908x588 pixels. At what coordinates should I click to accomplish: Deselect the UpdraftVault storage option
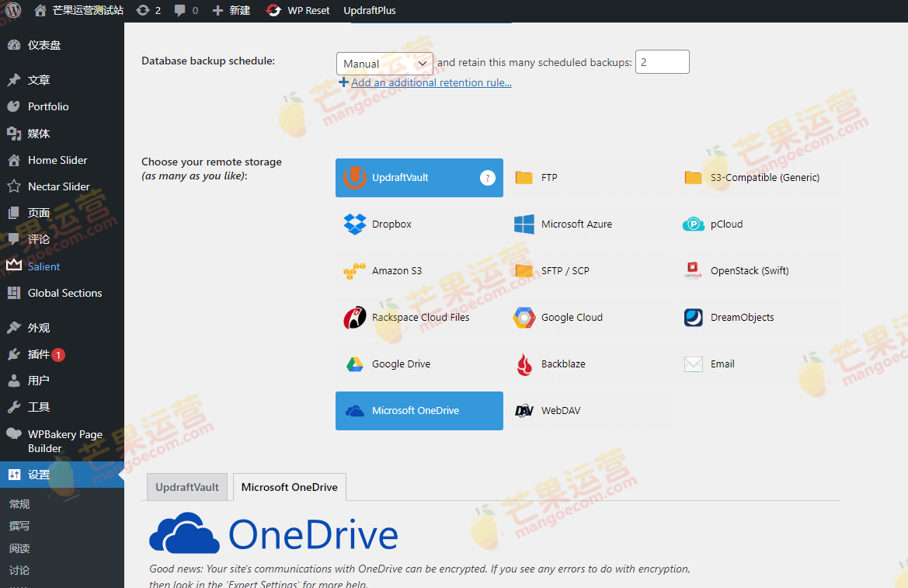419,178
